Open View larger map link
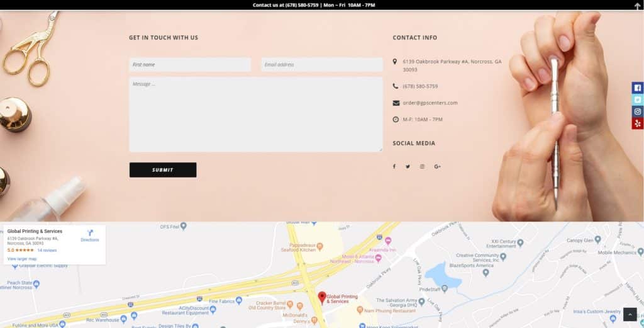Image resolution: width=644 pixels, height=328 pixels. click(x=22, y=259)
